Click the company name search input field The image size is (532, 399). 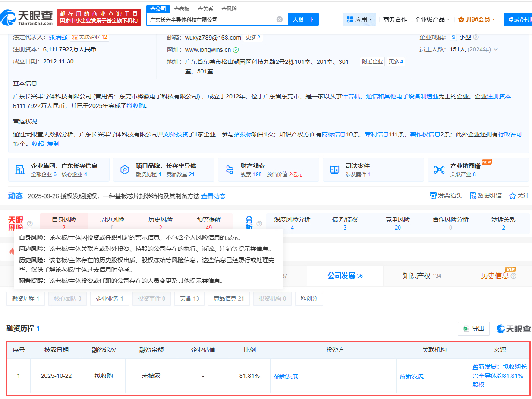coord(211,19)
